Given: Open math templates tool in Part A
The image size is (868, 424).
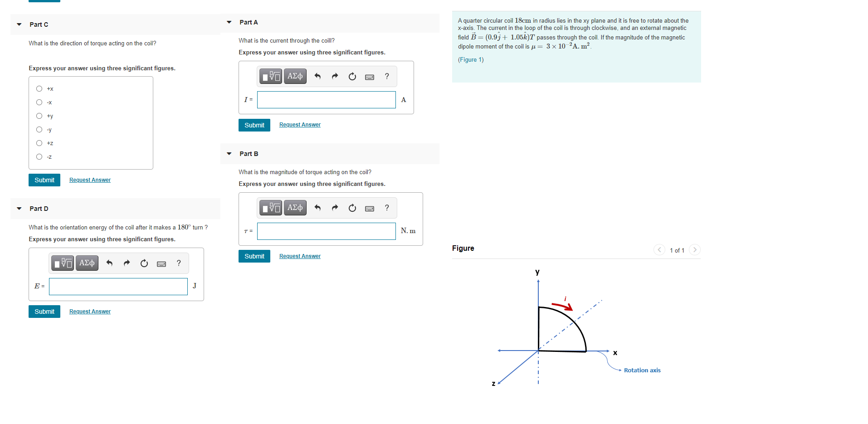Looking at the screenshot, I should [x=271, y=76].
